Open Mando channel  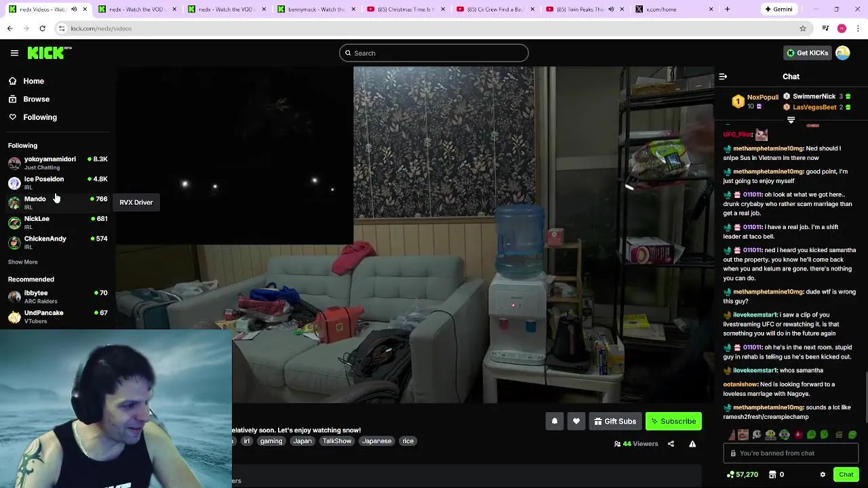[58, 202]
